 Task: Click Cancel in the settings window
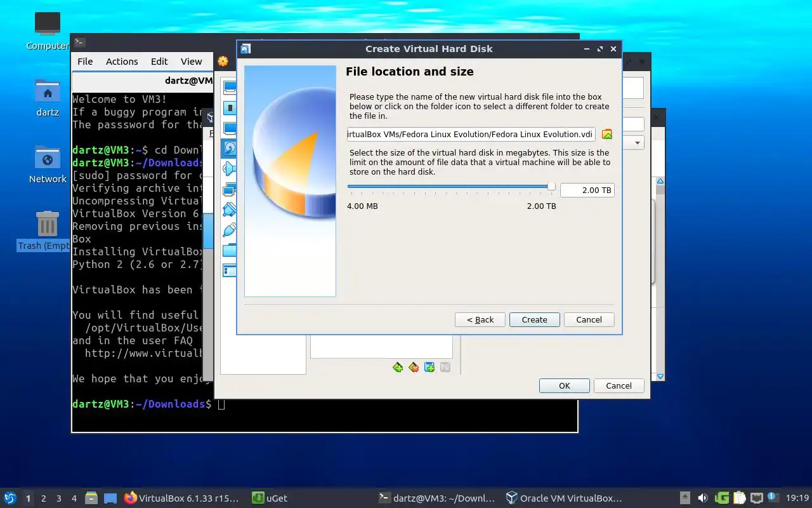coord(619,385)
